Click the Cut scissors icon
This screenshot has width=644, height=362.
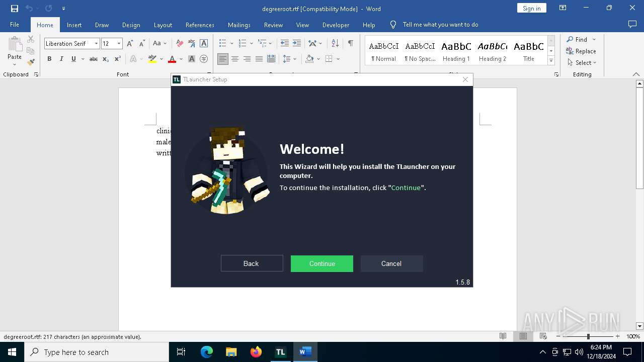31,39
